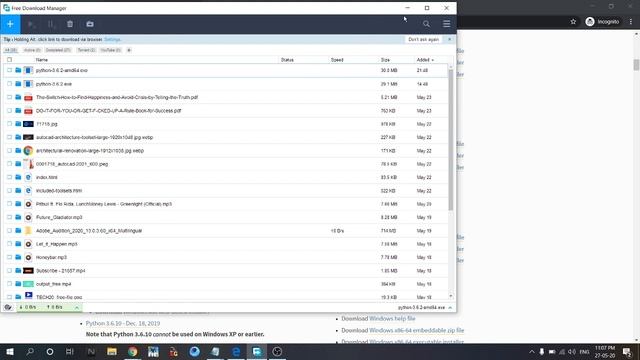The image size is (640, 360).
Task: Click Settings link in the tip bar
Action: [112, 40]
